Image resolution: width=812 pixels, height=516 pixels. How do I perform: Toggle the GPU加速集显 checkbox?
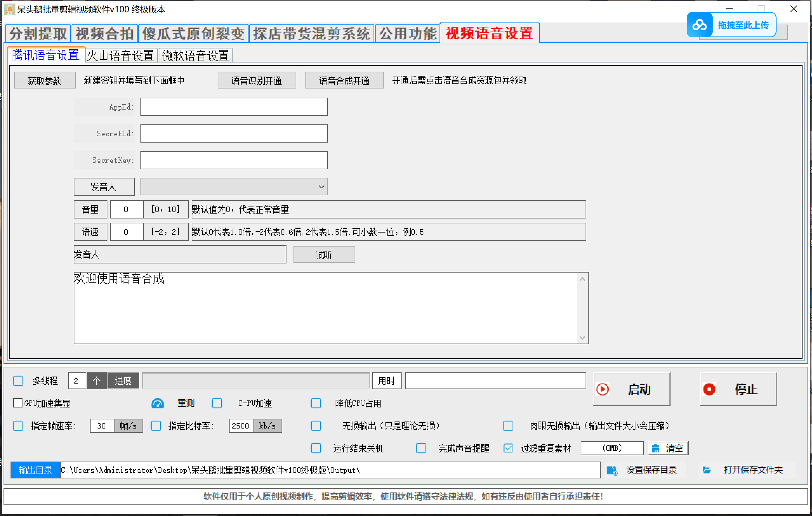coord(18,403)
